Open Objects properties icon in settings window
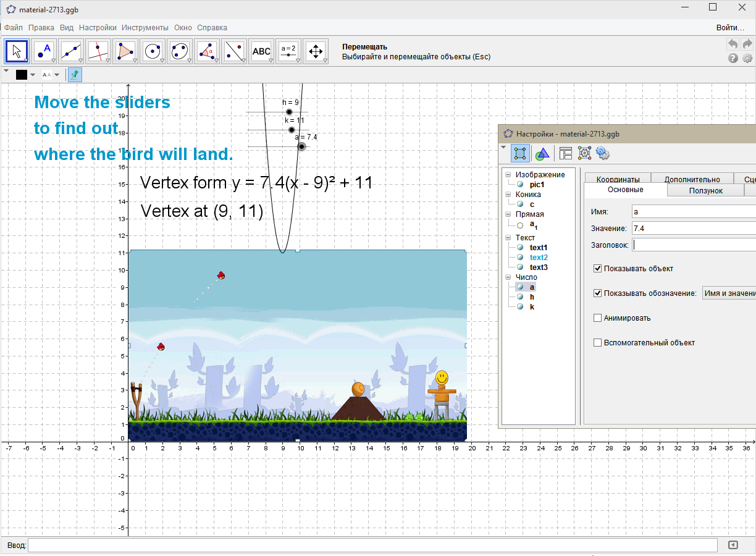The width and height of the screenshot is (756, 556). [x=521, y=153]
